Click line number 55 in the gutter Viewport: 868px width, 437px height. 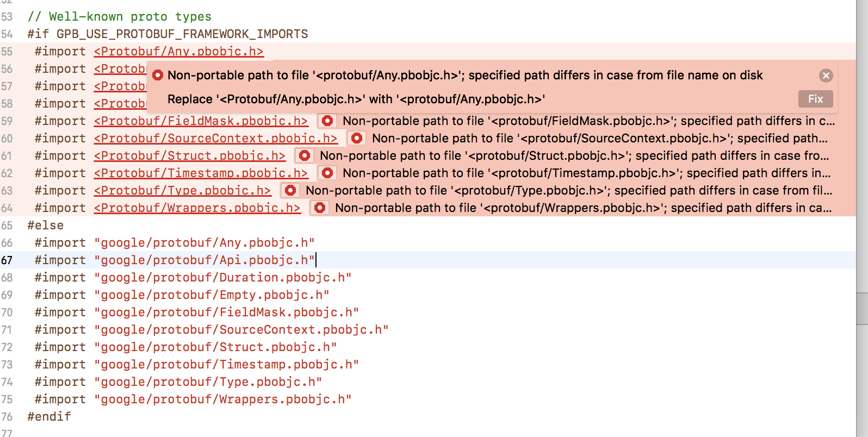pyautogui.click(x=7, y=52)
